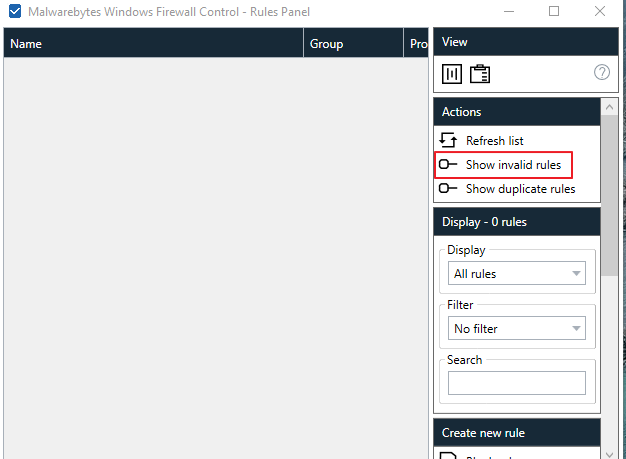Screen dimensions: 626x459
Task: Close the Rules Panel window
Action: tap(600, 11)
